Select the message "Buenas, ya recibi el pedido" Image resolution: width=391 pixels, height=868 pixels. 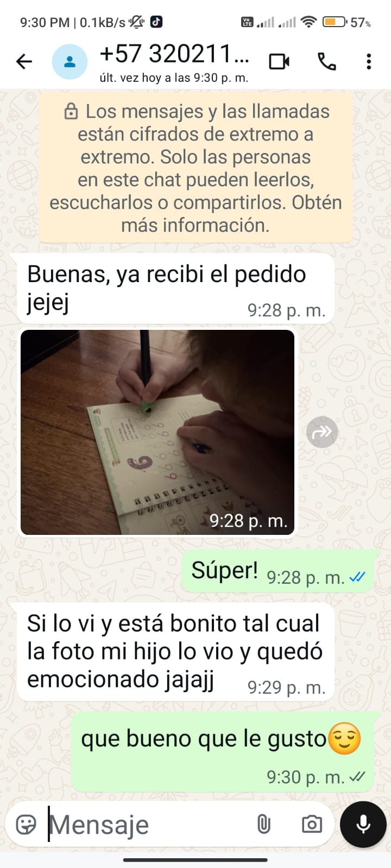[x=176, y=289]
